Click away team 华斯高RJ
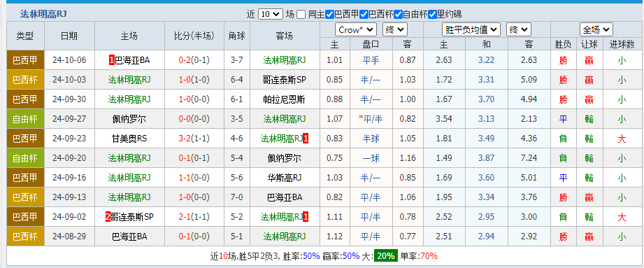 [285, 178]
